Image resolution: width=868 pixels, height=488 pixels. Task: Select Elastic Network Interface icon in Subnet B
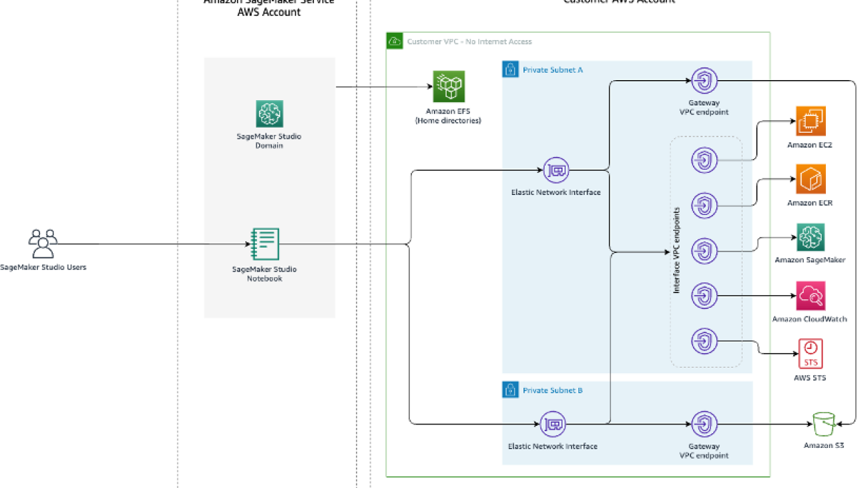(x=552, y=424)
